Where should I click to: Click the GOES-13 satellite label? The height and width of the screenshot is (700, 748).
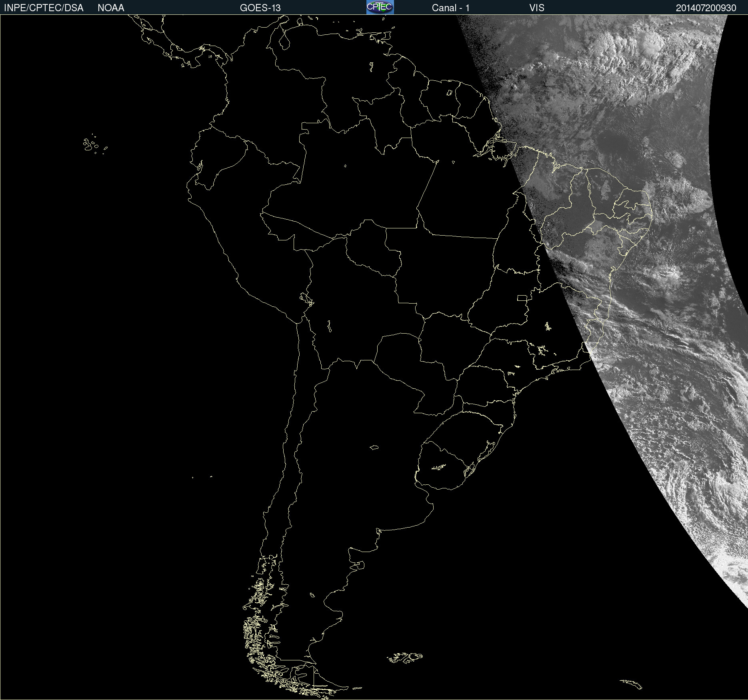[260, 8]
